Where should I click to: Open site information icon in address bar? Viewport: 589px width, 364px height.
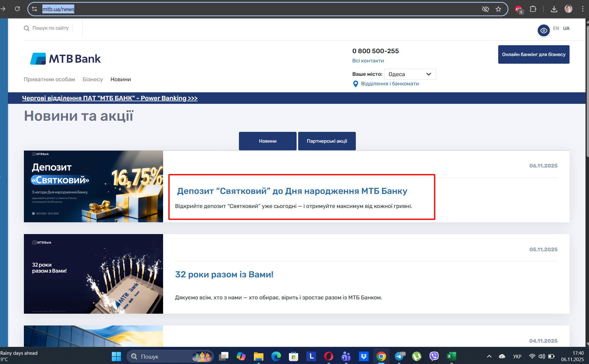34,9
